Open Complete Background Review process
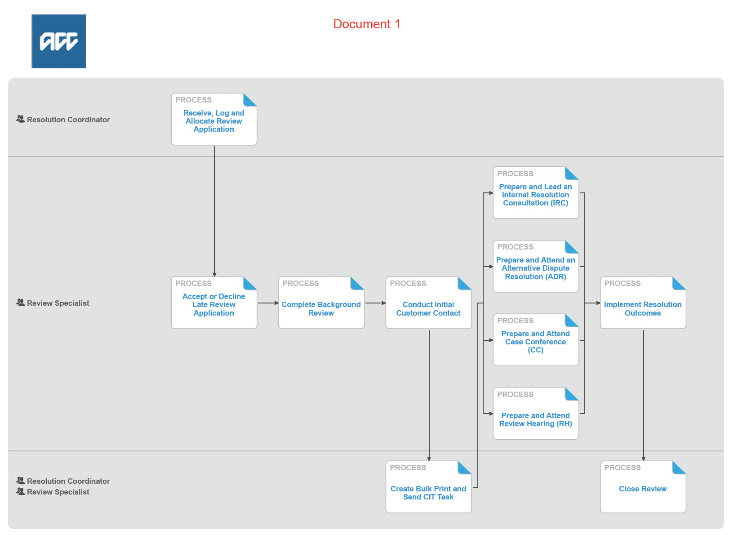 click(321, 309)
